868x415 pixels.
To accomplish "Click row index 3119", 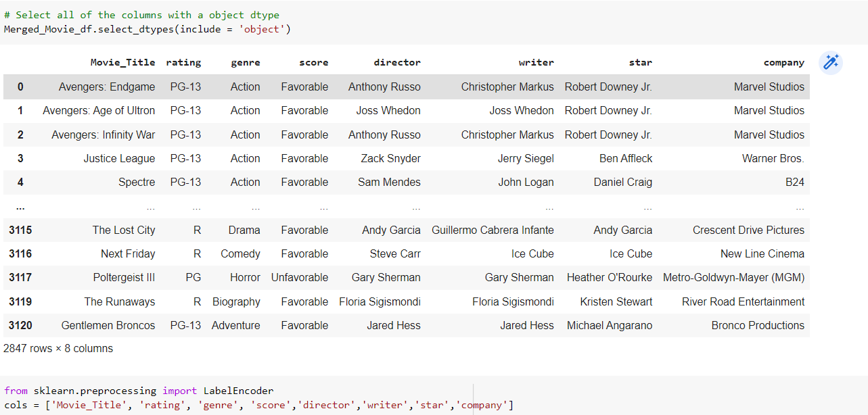I will click(20, 301).
